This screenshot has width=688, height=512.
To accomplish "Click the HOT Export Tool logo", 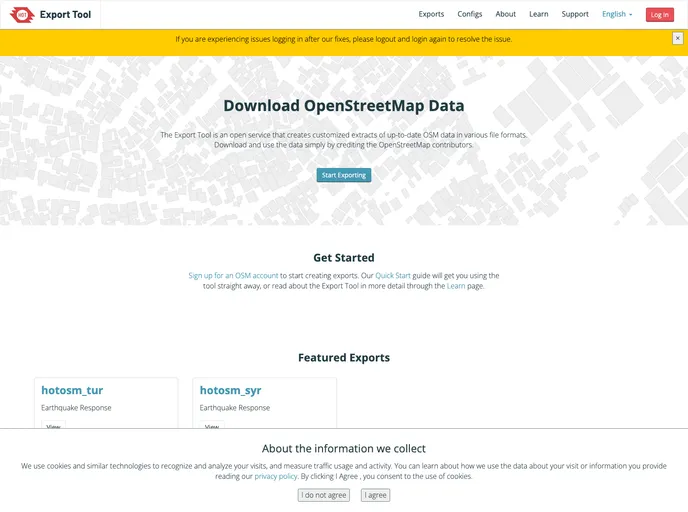I will click(x=22, y=15).
